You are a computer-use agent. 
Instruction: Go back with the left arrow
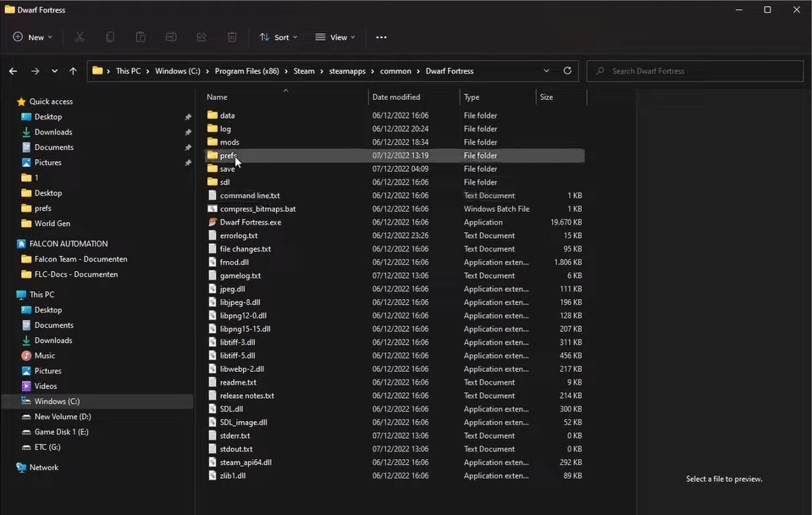[14, 71]
